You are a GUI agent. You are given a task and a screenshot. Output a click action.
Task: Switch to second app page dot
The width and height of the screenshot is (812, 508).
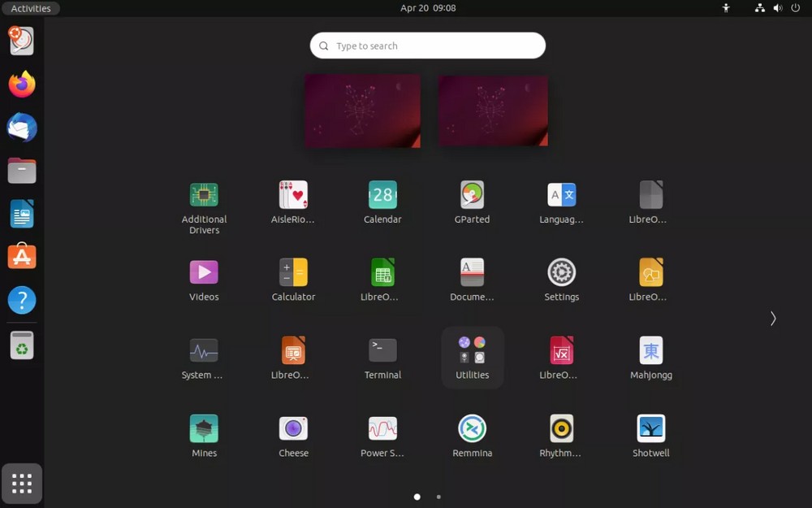[438, 497]
